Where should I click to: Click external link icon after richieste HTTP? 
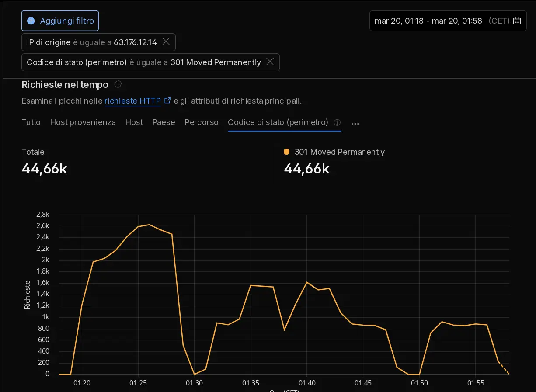[167, 101]
